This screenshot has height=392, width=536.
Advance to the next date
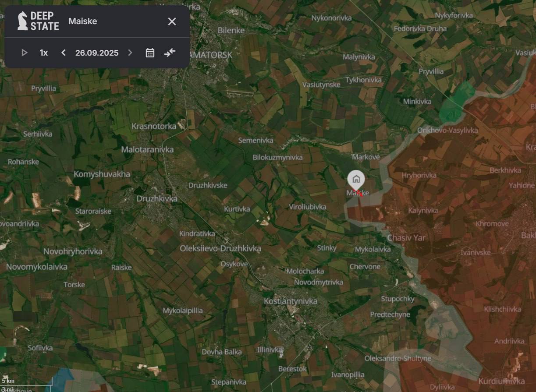[x=130, y=53]
